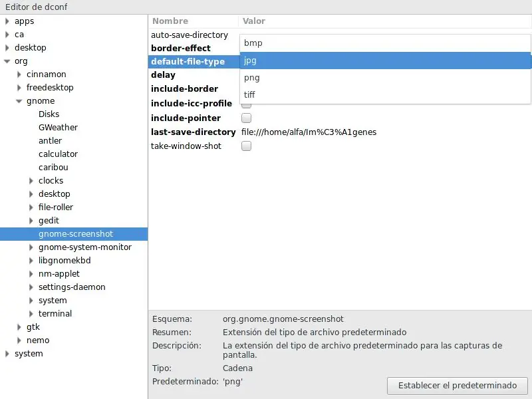Collapse the gnome tree node
532x399 pixels.
pos(19,101)
